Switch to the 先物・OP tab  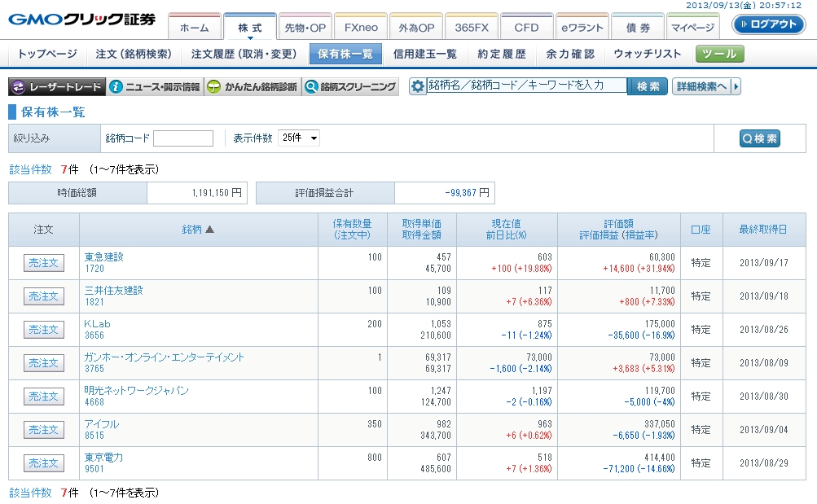[x=305, y=27]
